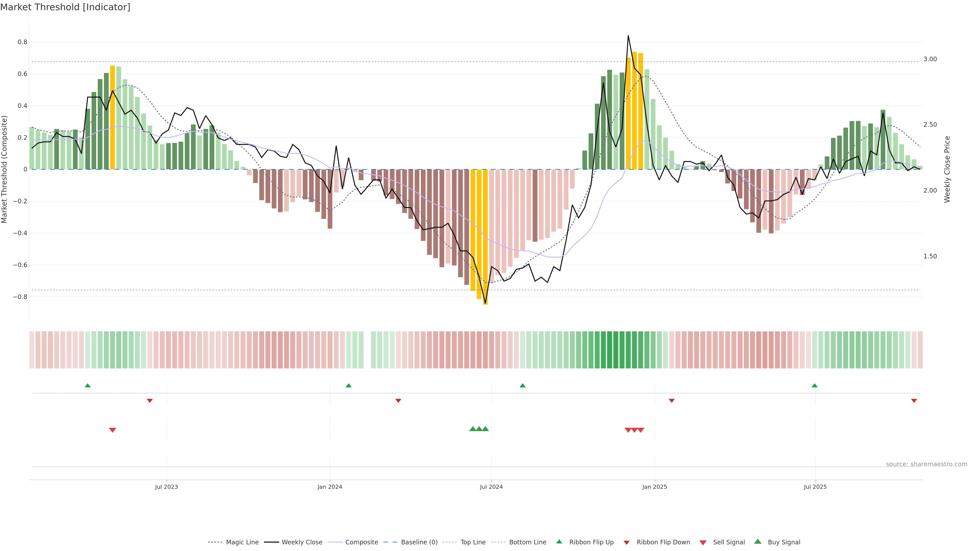Click the Ribbon Flip Up marker after Jan 2024
The height and width of the screenshot is (551, 980).
[348, 386]
